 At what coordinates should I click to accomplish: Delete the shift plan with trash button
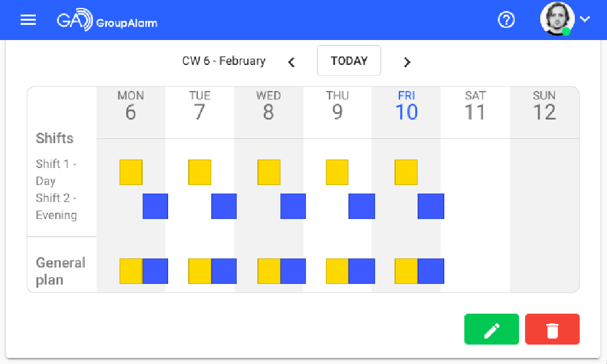552,329
